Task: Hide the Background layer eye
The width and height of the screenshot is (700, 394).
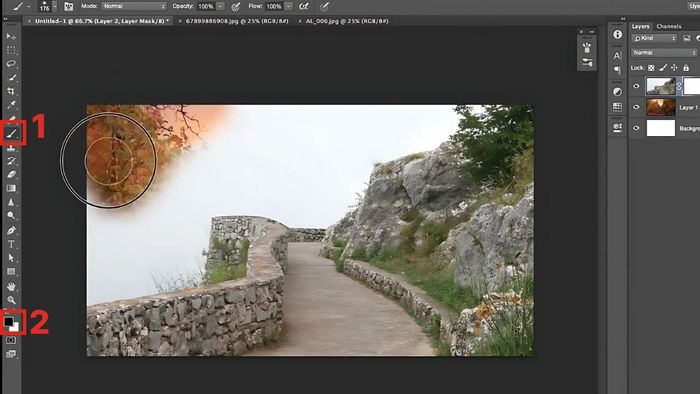Action: 636,128
